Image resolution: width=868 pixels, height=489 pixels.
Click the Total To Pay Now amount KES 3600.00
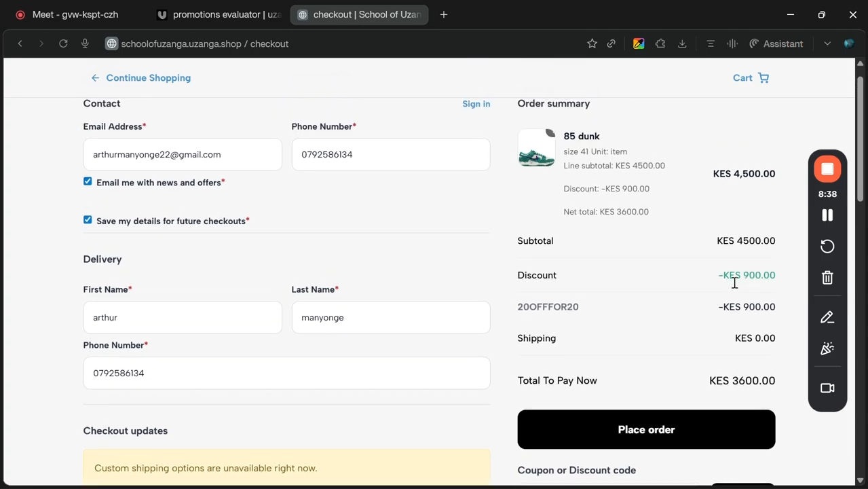coord(742,381)
